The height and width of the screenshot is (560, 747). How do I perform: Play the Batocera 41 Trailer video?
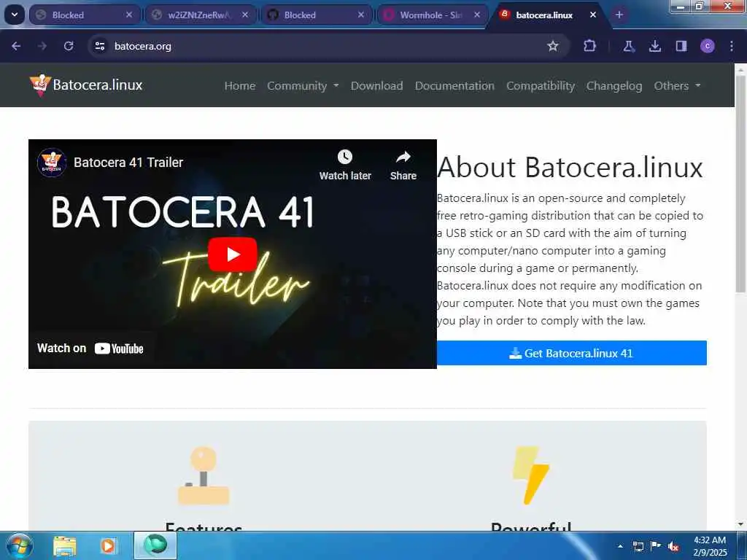[233, 254]
